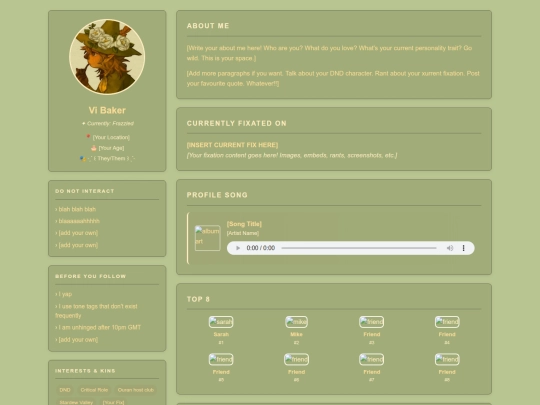Click the BEFORE YOU FOLLOW heading
Screen dimensions: 540x405
pos(91,276)
